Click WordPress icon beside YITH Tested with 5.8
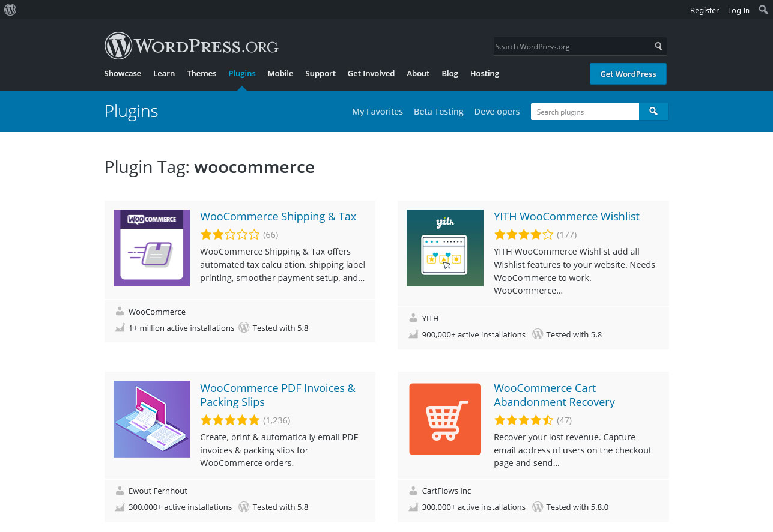This screenshot has height=532, width=773. coord(538,334)
